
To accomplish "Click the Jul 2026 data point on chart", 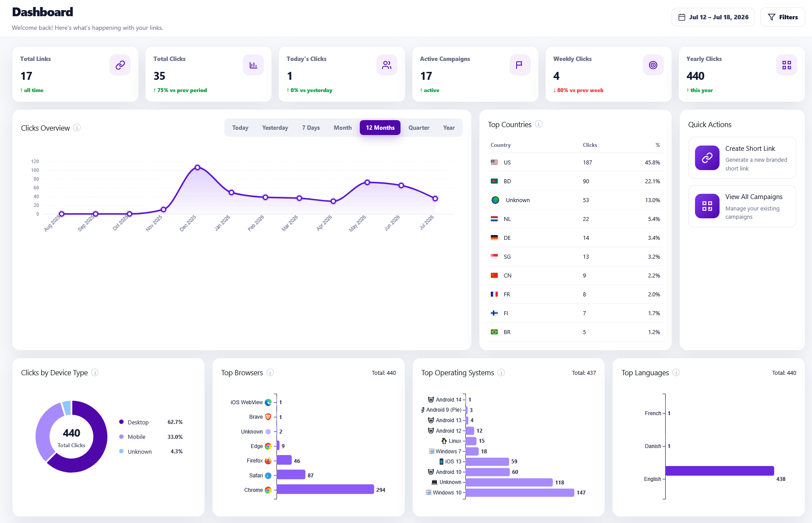I will click(x=435, y=199).
